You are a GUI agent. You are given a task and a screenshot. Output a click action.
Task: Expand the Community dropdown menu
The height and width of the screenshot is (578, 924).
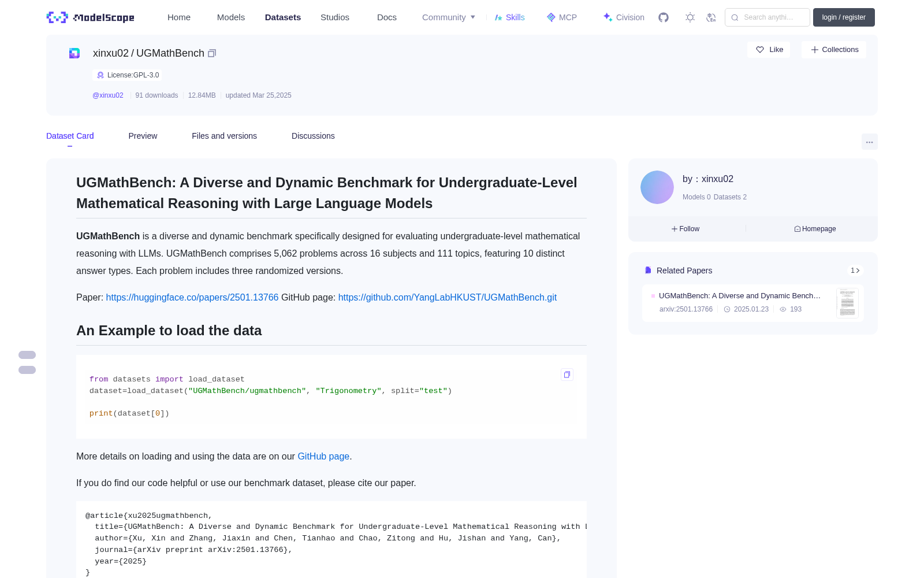tap(449, 17)
